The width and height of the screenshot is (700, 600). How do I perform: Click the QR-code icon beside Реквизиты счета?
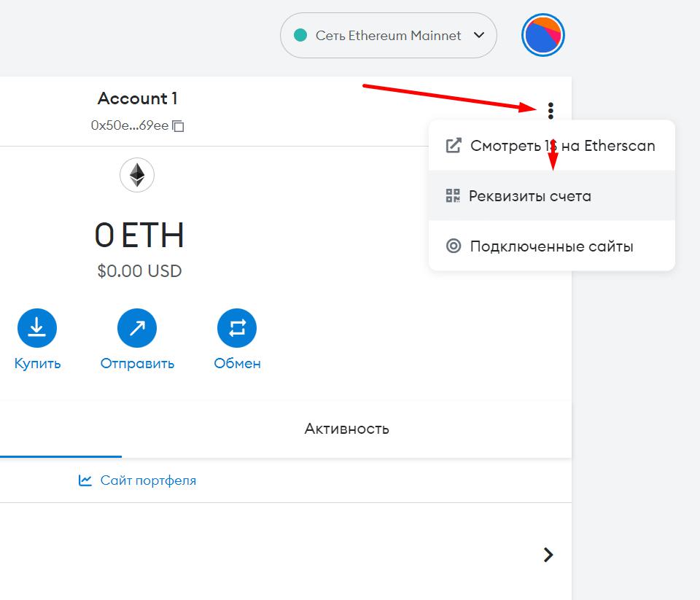pos(452,195)
